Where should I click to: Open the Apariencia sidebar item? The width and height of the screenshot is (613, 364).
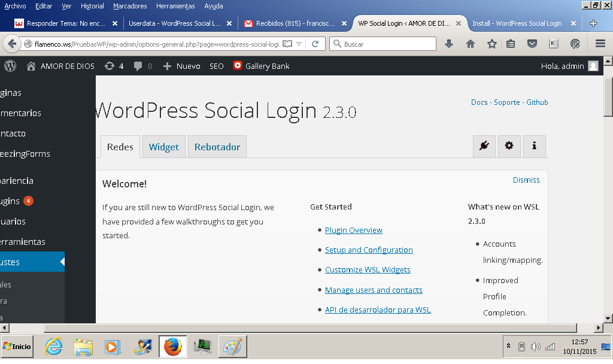pyautogui.click(x=16, y=181)
